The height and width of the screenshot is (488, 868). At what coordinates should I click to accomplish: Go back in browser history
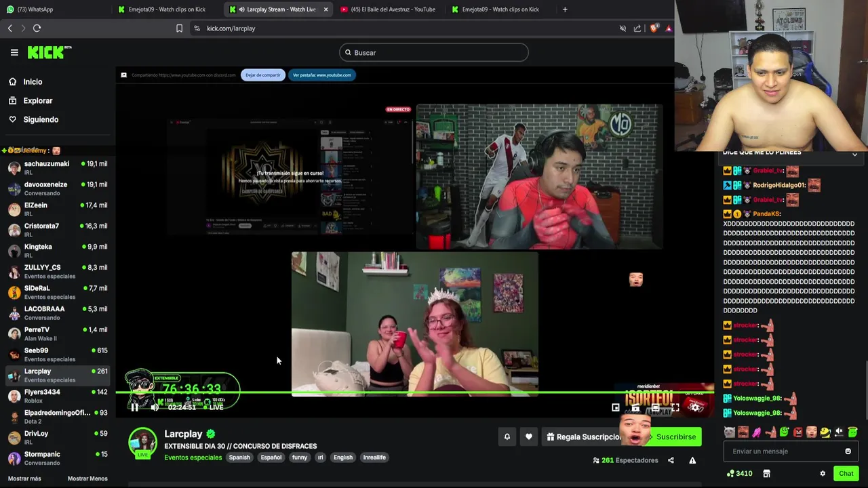point(10,28)
